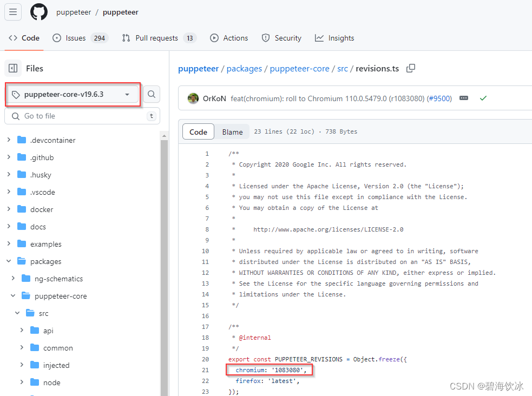Viewport: 532px width, 396px height.
Task: Select the ng-schematics tree item label
Action: [x=58, y=279]
